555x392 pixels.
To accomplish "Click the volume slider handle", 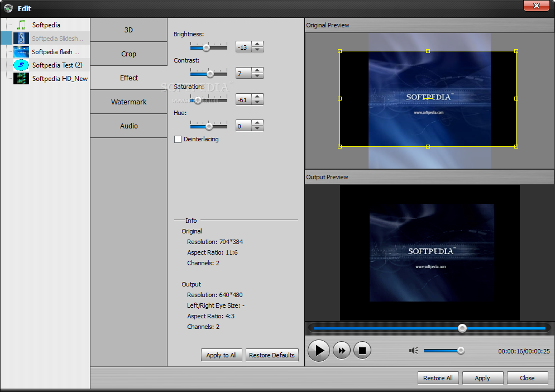I will point(461,351).
